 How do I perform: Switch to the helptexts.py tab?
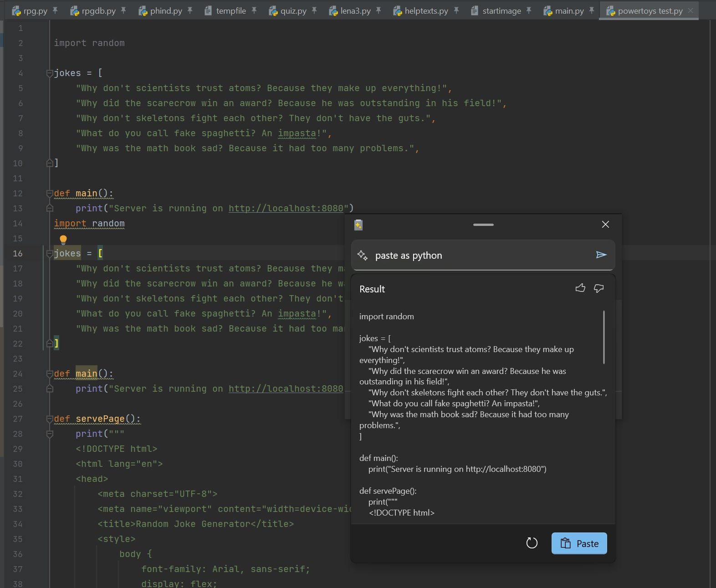(x=426, y=11)
